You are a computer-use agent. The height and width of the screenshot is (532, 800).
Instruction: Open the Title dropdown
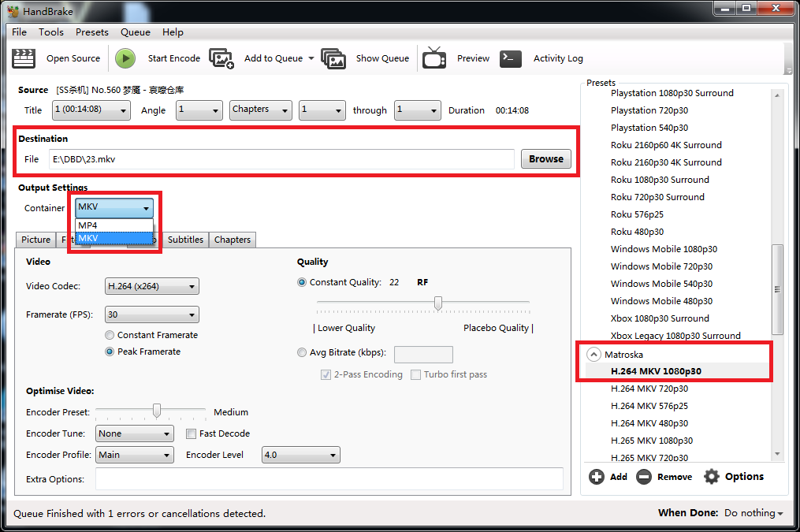[x=91, y=110]
